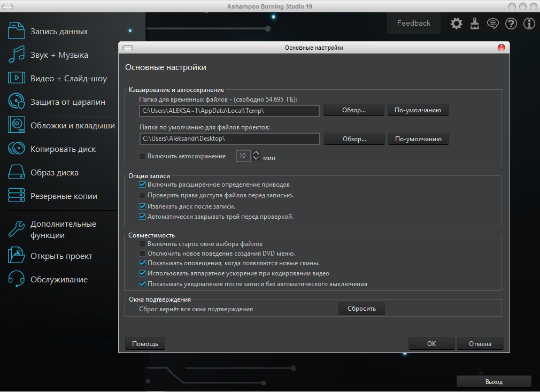Click the Образ диска drive icon
540x392 pixels.
click(16, 172)
